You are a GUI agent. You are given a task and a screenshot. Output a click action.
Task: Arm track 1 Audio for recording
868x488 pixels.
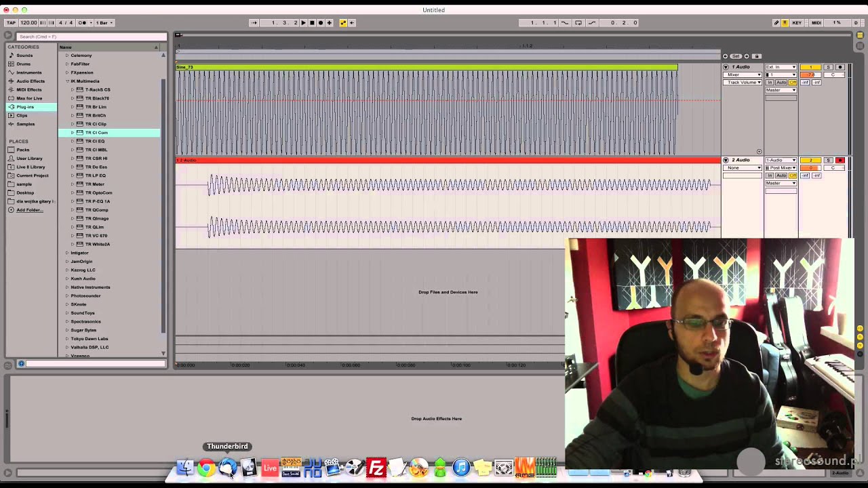[840, 67]
